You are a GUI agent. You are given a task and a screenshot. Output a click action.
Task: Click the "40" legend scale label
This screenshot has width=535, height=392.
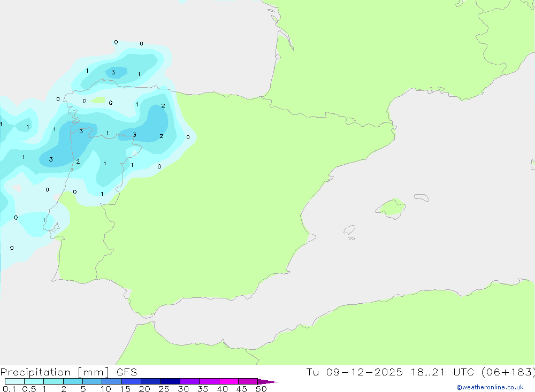click(x=222, y=389)
